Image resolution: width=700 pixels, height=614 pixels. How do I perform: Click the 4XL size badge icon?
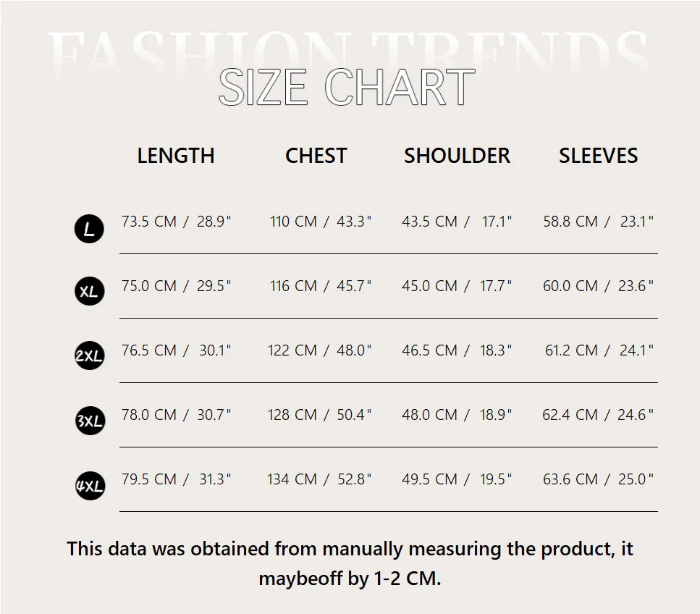(x=89, y=486)
